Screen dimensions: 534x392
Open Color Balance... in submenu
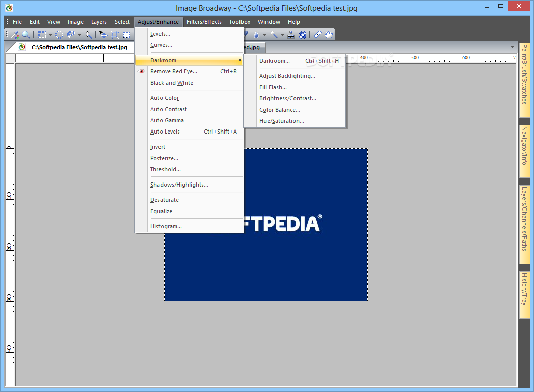[x=295, y=110]
